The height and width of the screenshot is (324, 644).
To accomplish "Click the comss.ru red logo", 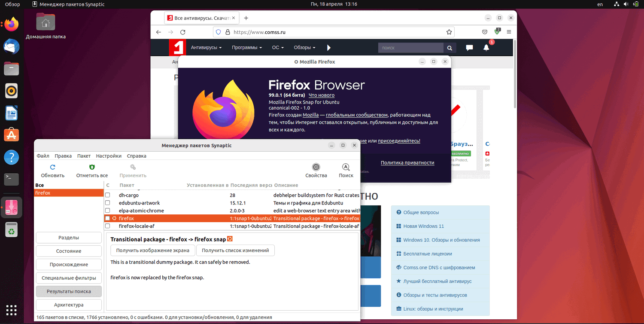I will [x=177, y=48].
